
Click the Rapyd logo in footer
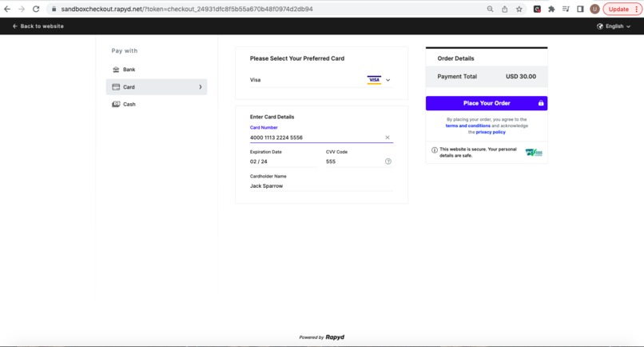pos(335,337)
